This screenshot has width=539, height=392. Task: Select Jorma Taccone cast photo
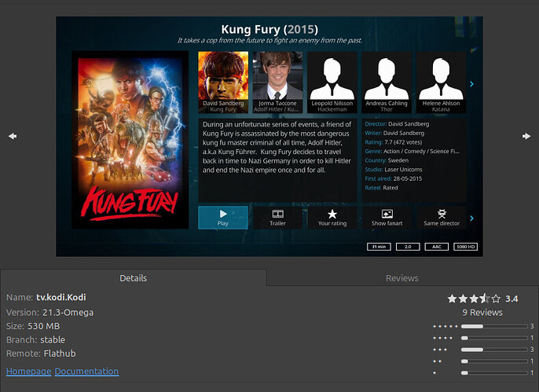(x=277, y=77)
